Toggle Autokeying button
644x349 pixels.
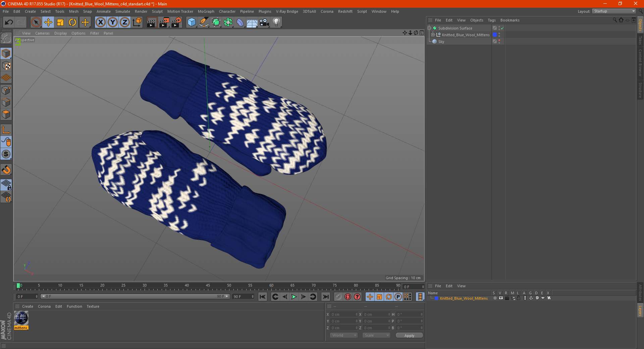tap(348, 297)
